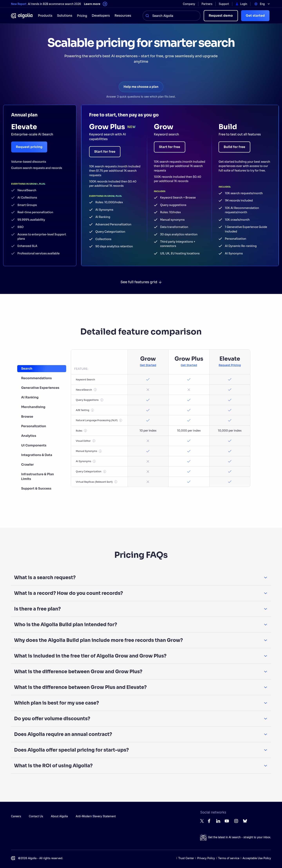The width and height of the screenshot is (282, 868).
Task: Open Algolia's LinkedIn icon in footer
Action: click(x=218, y=821)
